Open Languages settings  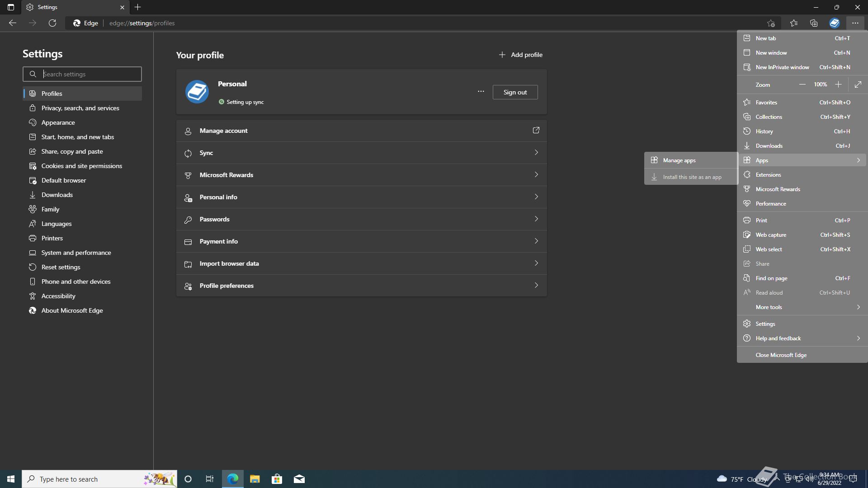[x=82, y=224]
